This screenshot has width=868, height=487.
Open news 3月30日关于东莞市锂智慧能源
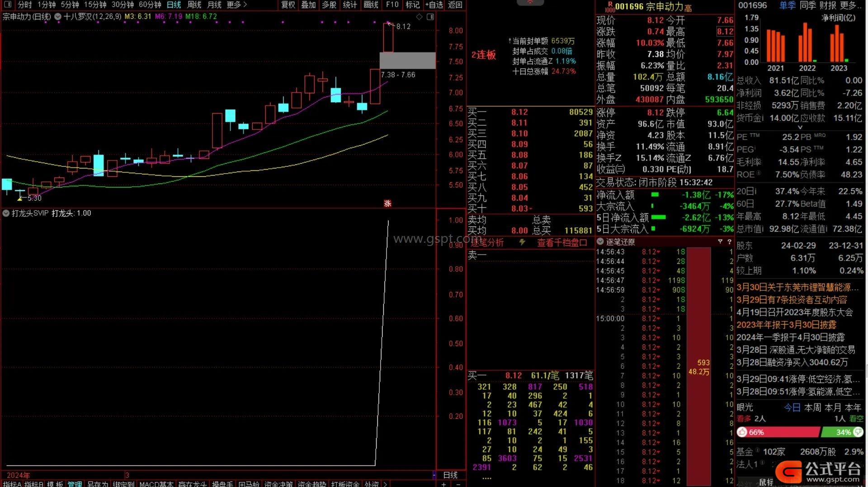click(x=798, y=287)
